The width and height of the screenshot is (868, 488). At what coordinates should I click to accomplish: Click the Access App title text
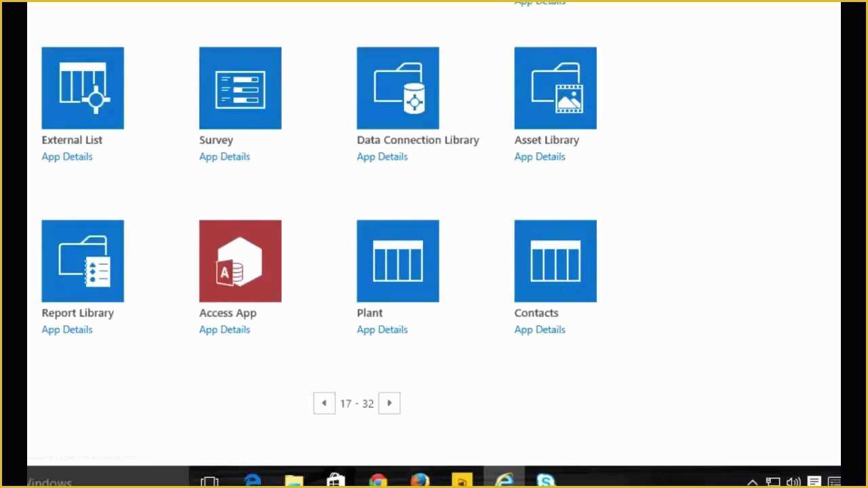(228, 313)
